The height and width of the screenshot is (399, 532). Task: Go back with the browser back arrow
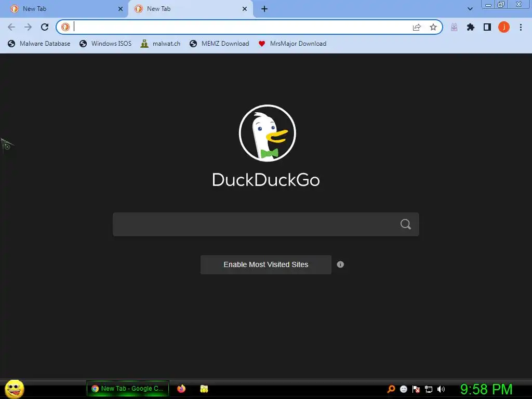[11, 27]
